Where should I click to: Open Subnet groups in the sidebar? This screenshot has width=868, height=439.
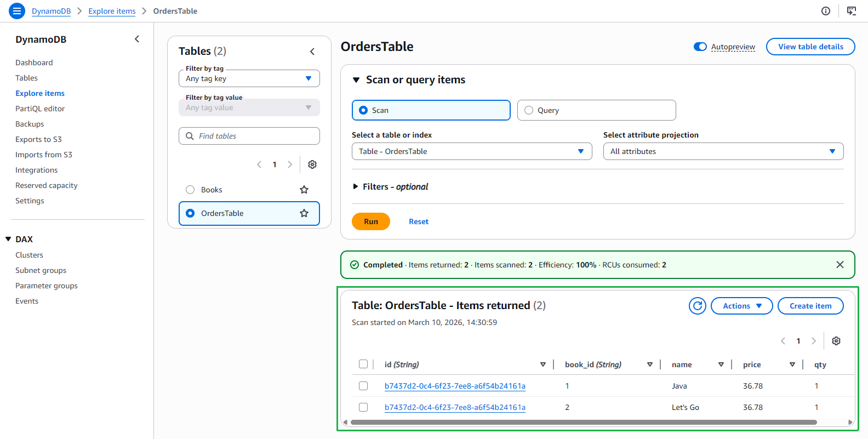(41, 270)
